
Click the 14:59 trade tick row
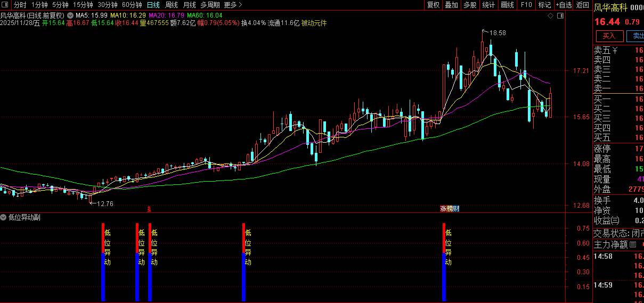(x=618, y=285)
